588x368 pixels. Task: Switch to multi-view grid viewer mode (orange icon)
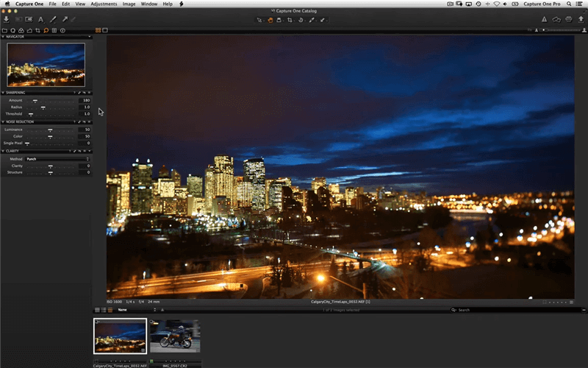coord(98,30)
